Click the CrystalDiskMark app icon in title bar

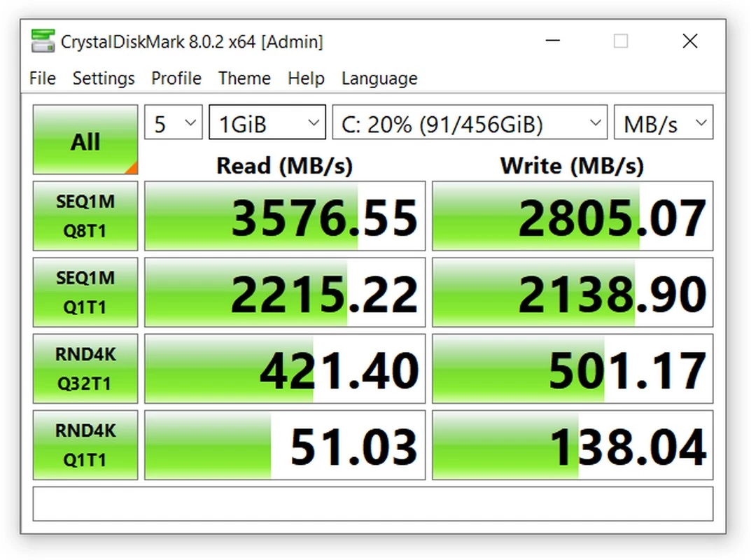[43, 41]
